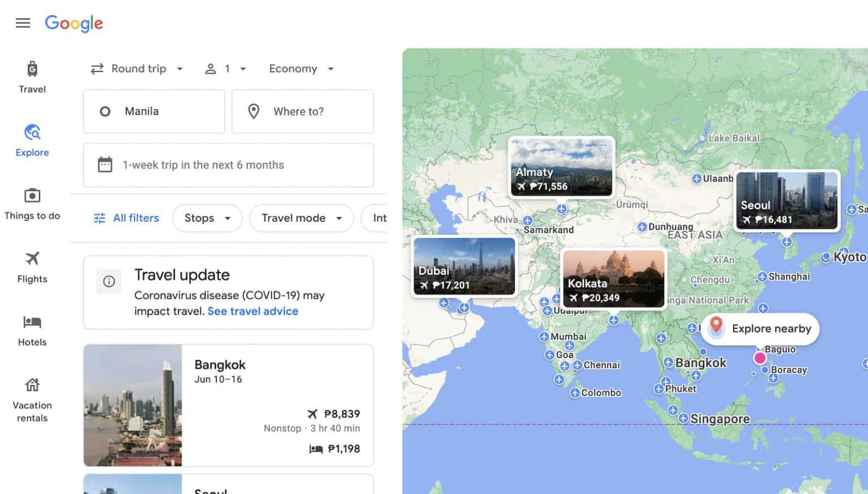868x494 pixels.
Task: Click Explore nearby on the map
Action: point(760,329)
